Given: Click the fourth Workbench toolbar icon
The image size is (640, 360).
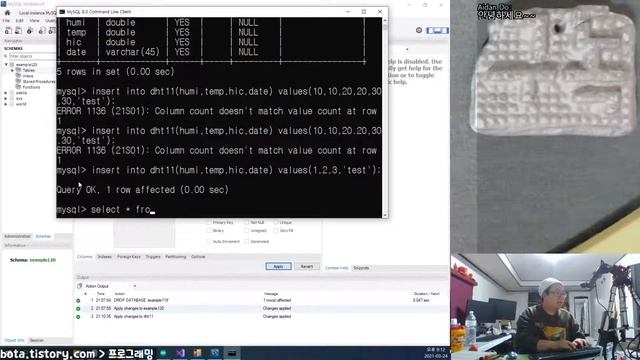Looking at the screenshot, I should pos(42,31).
